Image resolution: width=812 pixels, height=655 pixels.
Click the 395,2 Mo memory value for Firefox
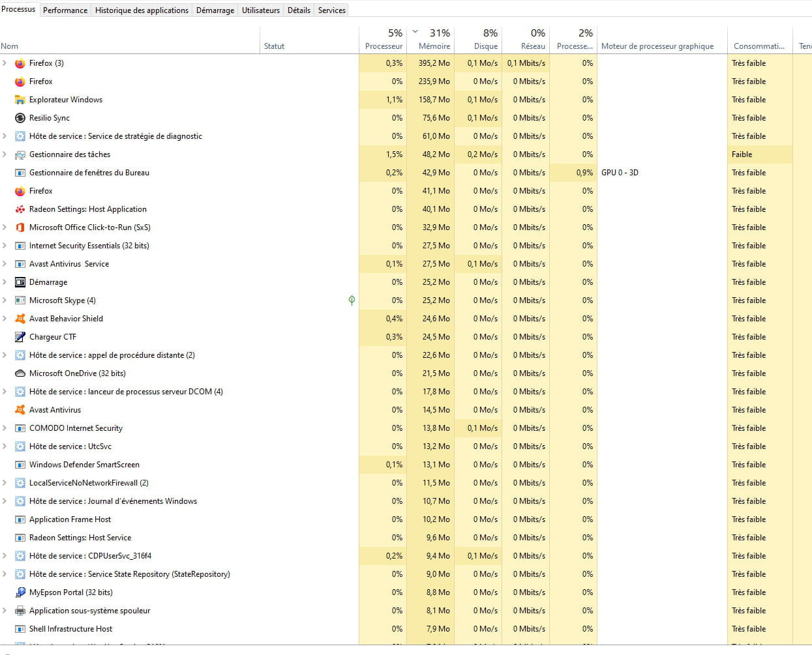[434, 63]
